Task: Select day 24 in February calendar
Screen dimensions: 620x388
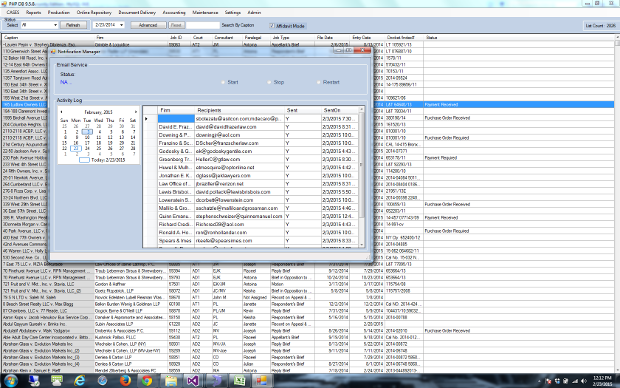Action: coord(87,149)
